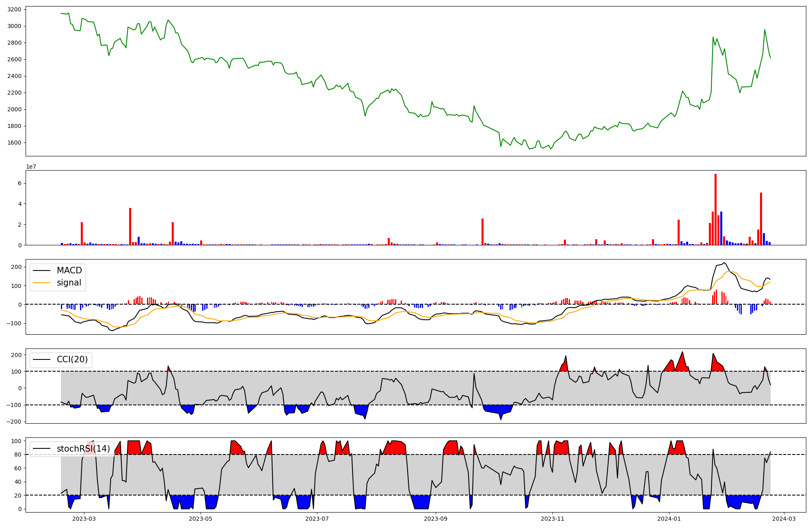
Task: Select the 2023-11 date tick label
Action: pos(553,519)
